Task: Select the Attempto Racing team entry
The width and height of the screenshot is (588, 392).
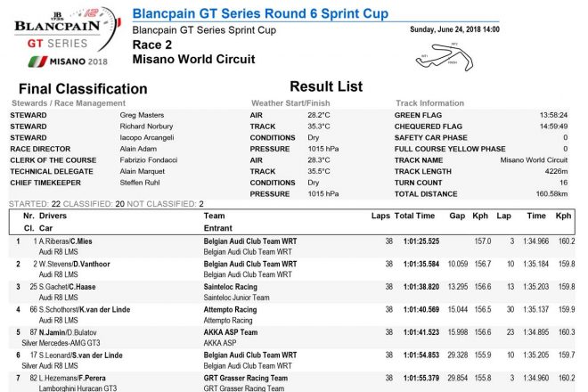Action: coord(230,309)
